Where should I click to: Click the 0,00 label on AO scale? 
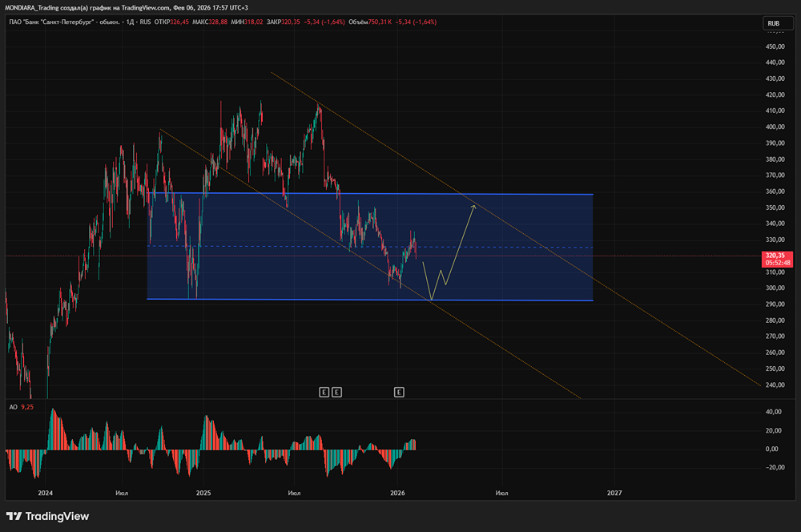coord(772,449)
